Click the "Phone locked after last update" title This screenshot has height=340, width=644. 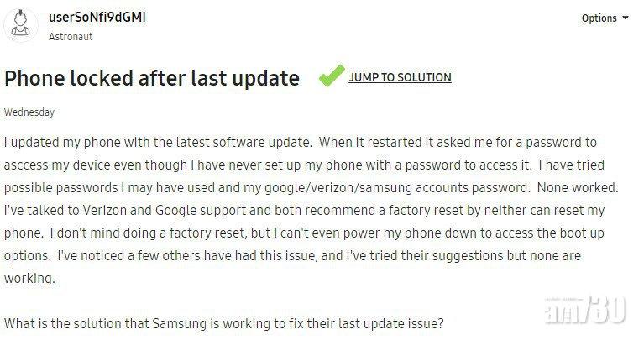pos(152,78)
